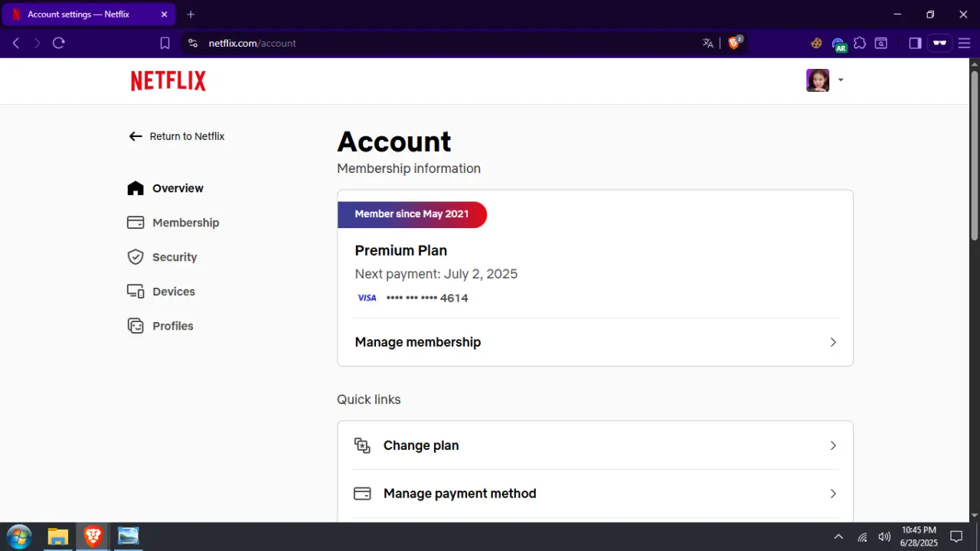Open the extensions puzzle icon
This screenshot has width=980, height=551.
pos(860,44)
